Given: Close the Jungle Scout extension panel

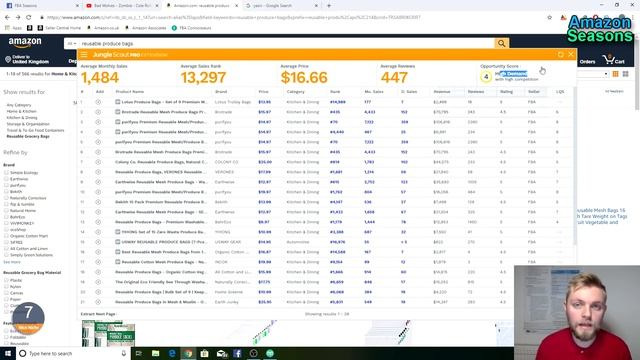Looking at the screenshot, I should [x=571, y=54].
